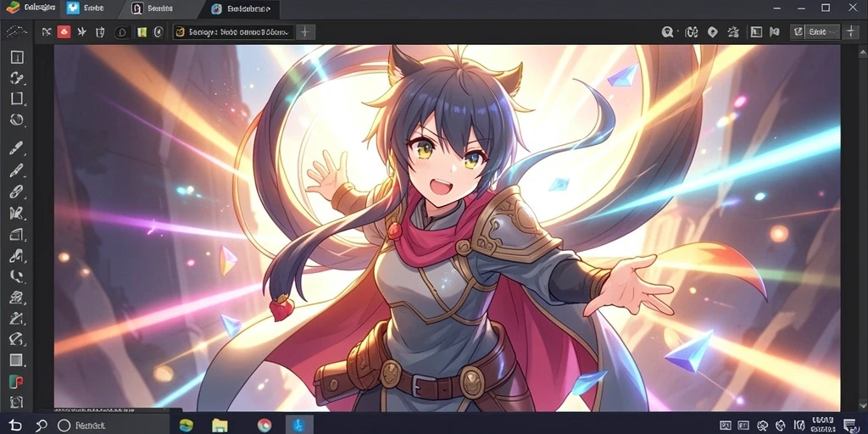This screenshot has width=868, height=434.
Task: Click the yellow note icon in top toolbar
Action: click(x=142, y=32)
